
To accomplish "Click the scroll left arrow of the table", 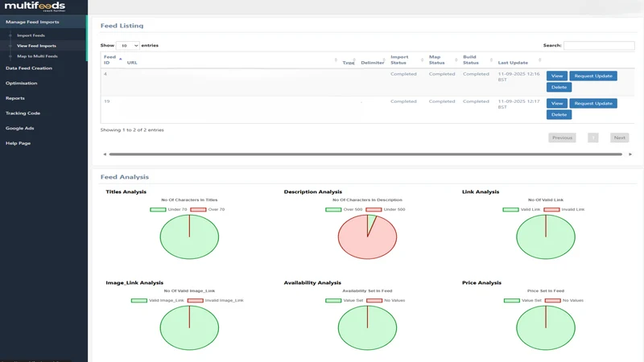I will point(105,154).
